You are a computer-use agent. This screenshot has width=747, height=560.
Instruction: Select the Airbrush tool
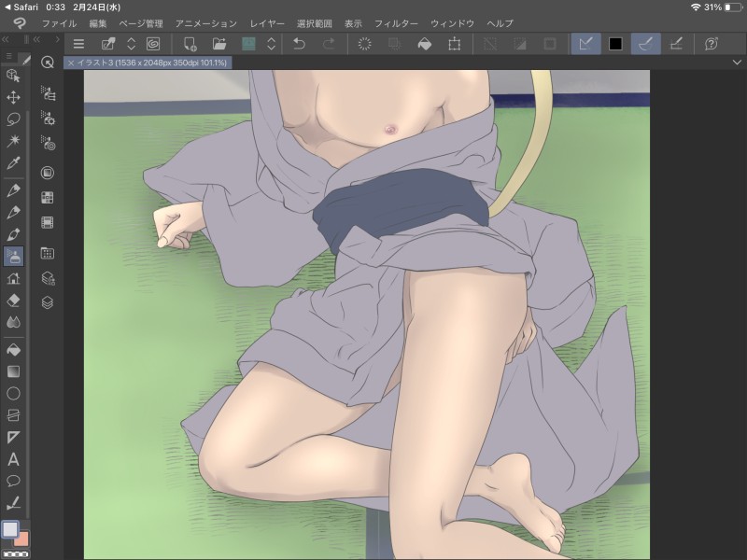tap(13, 256)
